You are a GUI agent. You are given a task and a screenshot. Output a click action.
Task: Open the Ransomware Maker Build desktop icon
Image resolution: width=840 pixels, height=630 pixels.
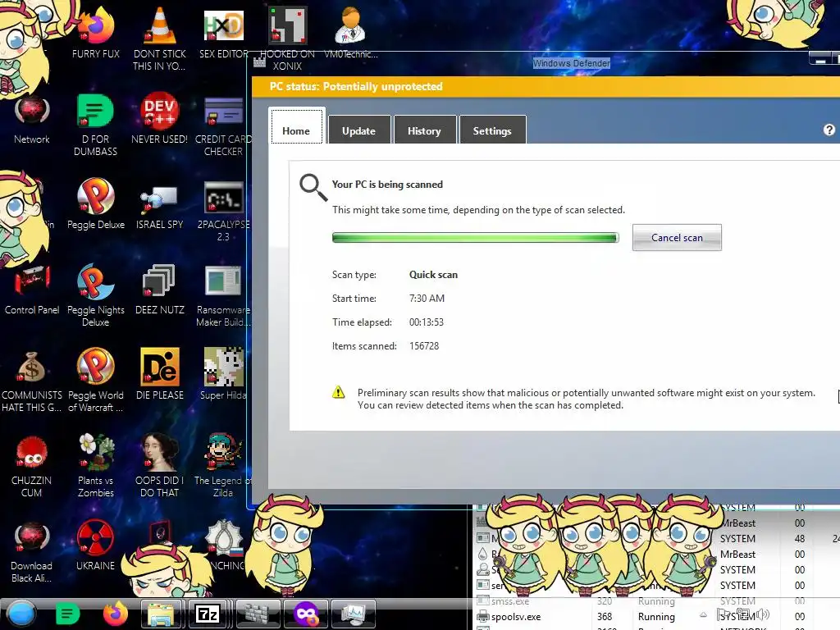pos(223,281)
